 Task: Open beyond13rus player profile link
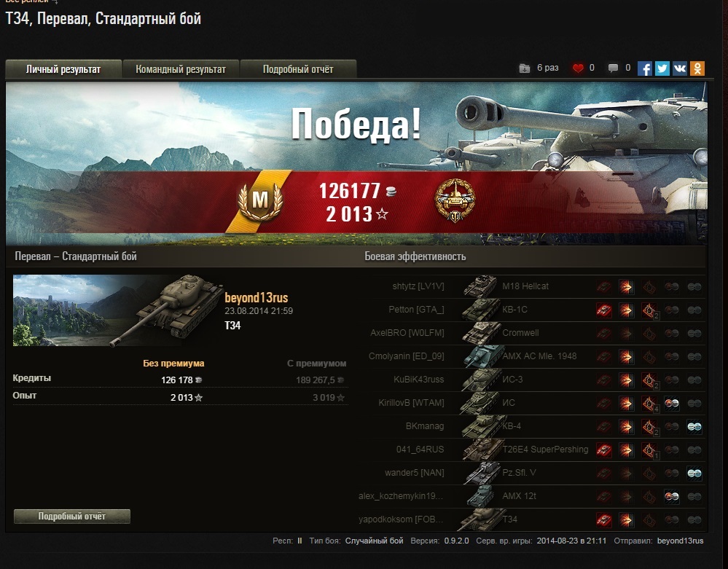point(257,297)
